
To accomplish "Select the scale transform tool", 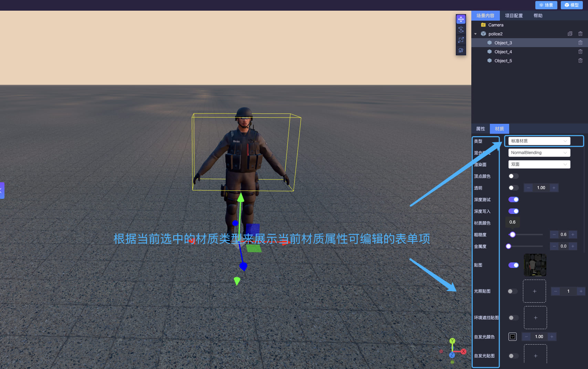I will pos(461,40).
